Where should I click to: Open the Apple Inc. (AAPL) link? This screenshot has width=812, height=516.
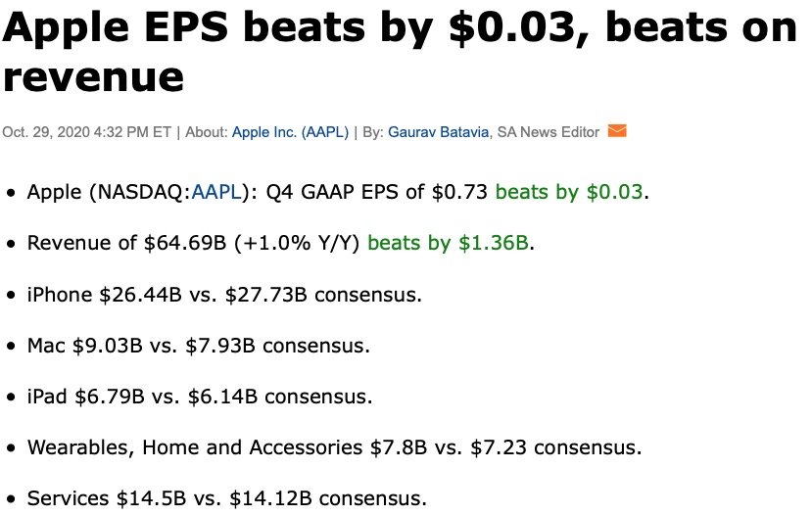(290, 132)
